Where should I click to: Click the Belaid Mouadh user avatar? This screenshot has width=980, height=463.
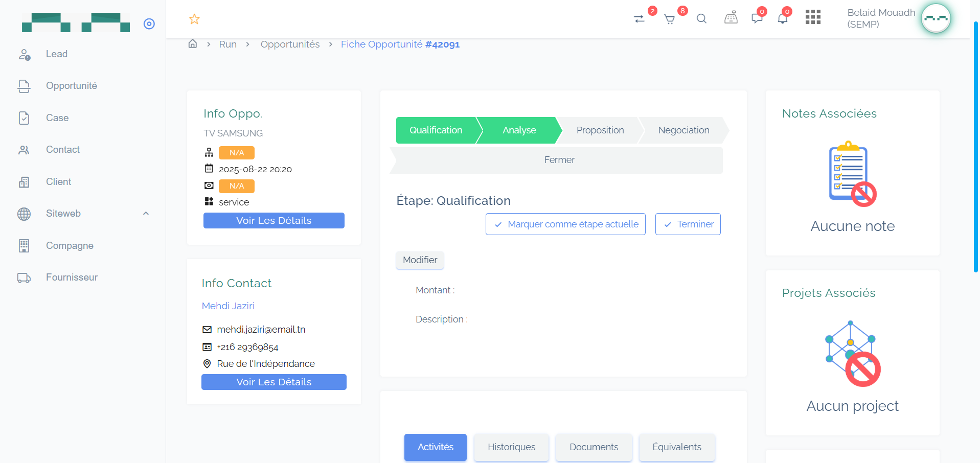(x=936, y=18)
